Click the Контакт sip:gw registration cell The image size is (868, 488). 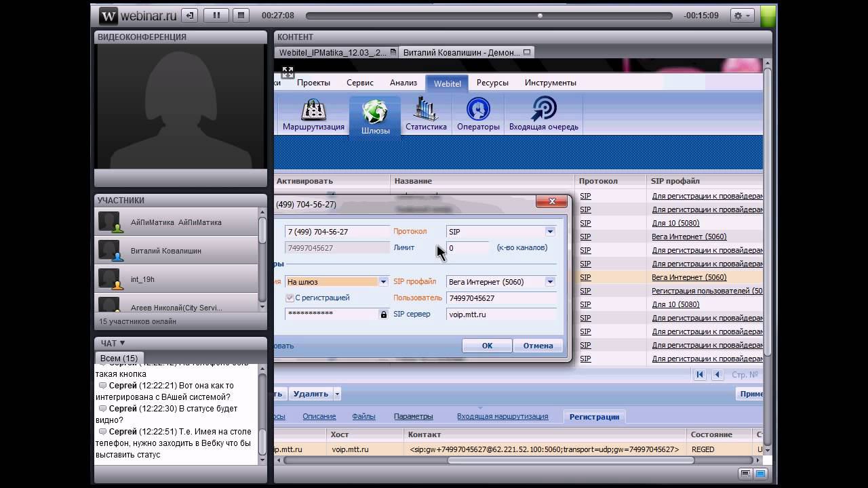(x=545, y=449)
